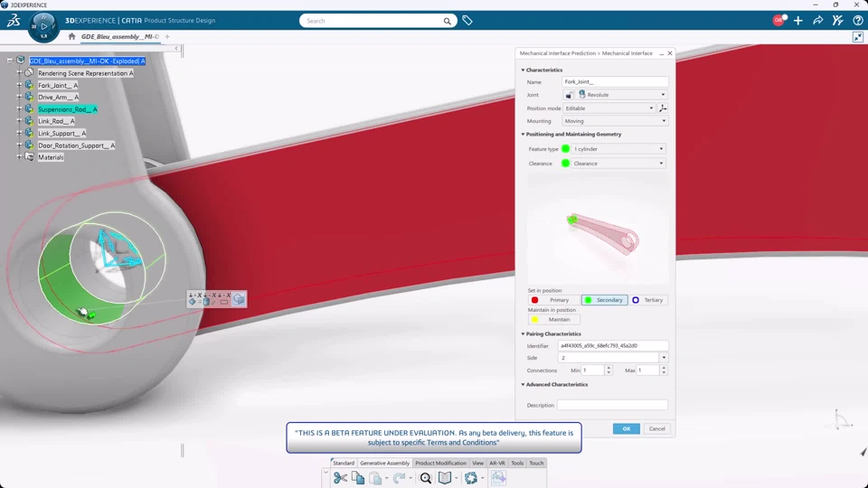The height and width of the screenshot is (488, 868).
Task: Collapse the root GDE_Bleu_assembly tree node
Action: pyautogui.click(x=9, y=61)
